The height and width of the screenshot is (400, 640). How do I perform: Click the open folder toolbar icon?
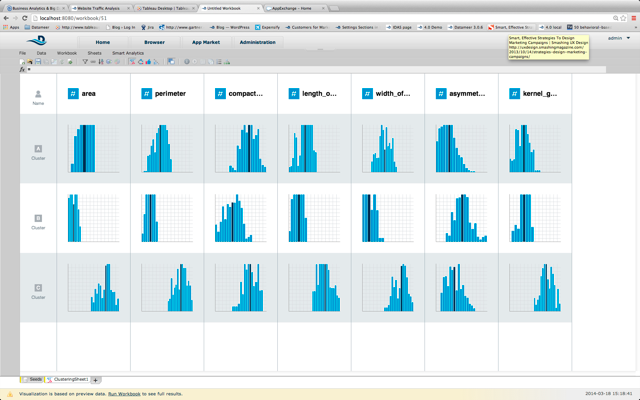(30, 62)
